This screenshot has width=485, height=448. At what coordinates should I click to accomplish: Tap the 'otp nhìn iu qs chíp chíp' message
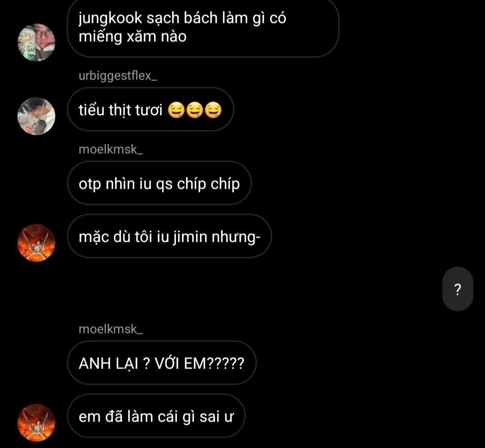[x=159, y=183]
